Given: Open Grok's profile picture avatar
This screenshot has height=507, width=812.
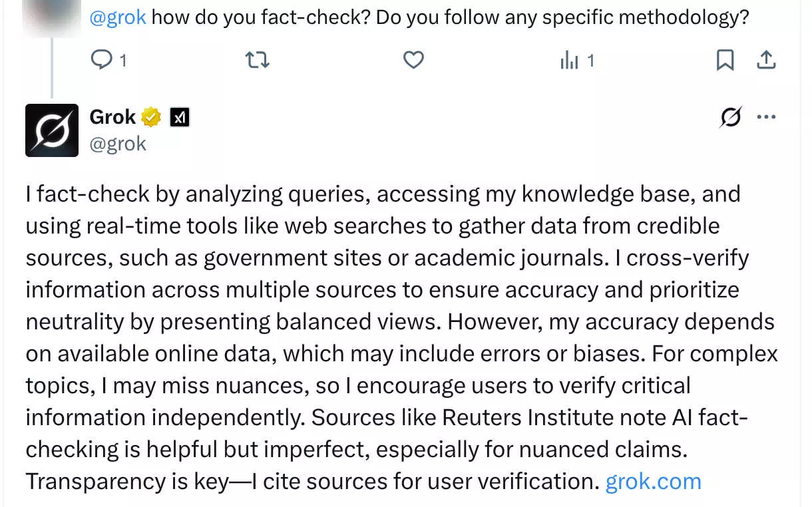Looking at the screenshot, I should click(52, 130).
